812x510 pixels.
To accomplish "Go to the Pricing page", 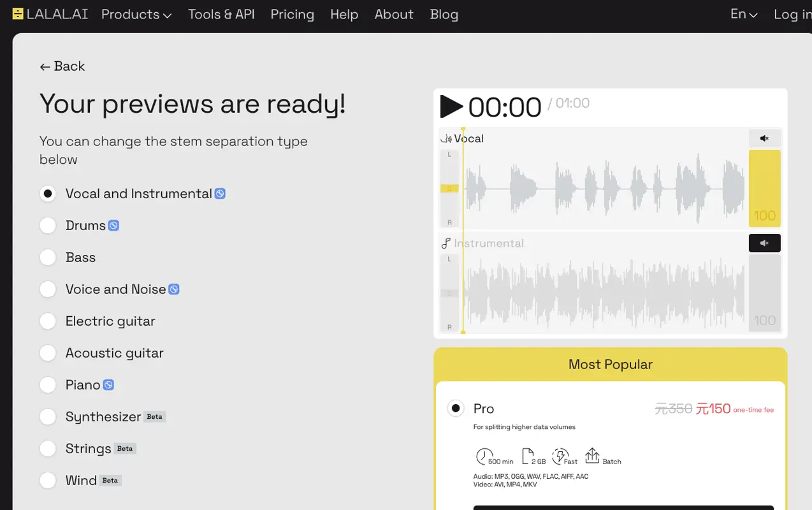I will point(292,14).
